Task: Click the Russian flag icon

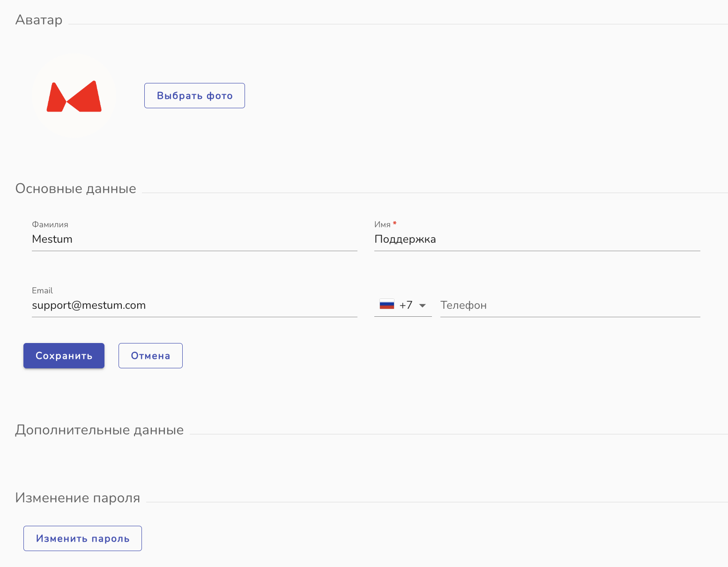Action: pyautogui.click(x=386, y=305)
